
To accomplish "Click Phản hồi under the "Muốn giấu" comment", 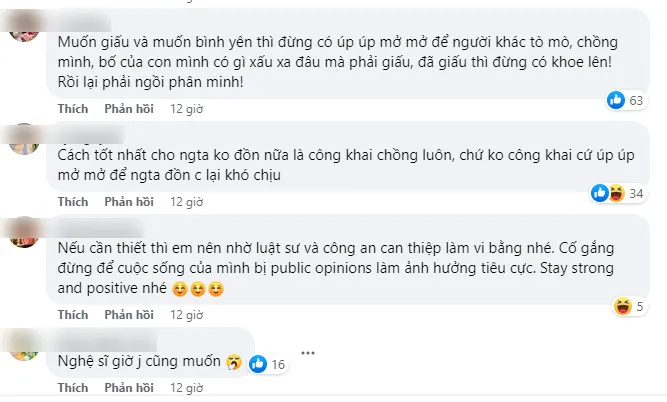I will point(128,107).
